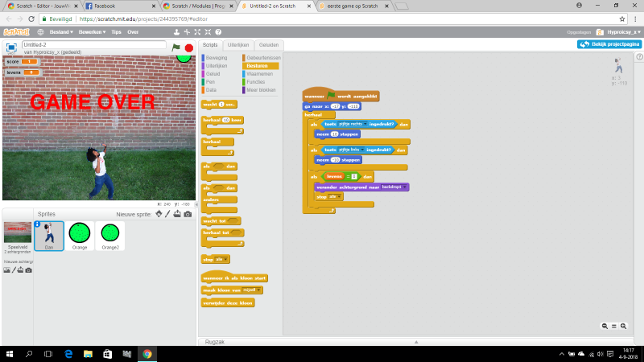The width and height of the screenshot is (644, 362).
Task: Open the language globe menu
Action: [x=40, y=32]
